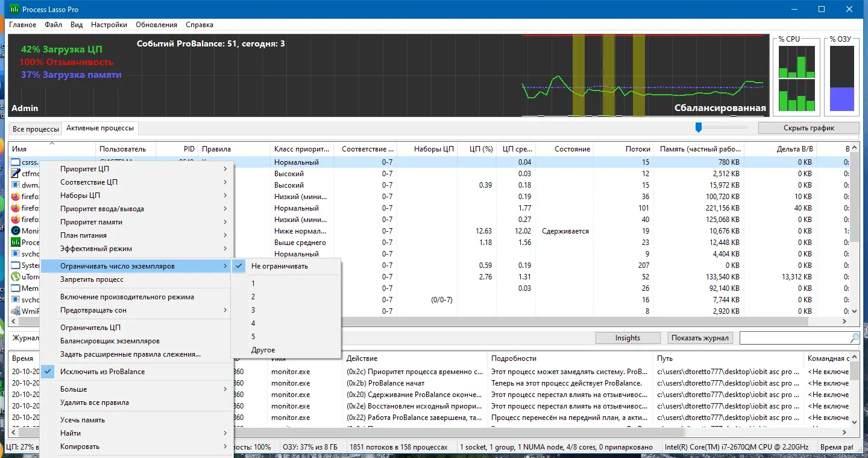Choose instance limit '1' in submenu

pos(254,284)
